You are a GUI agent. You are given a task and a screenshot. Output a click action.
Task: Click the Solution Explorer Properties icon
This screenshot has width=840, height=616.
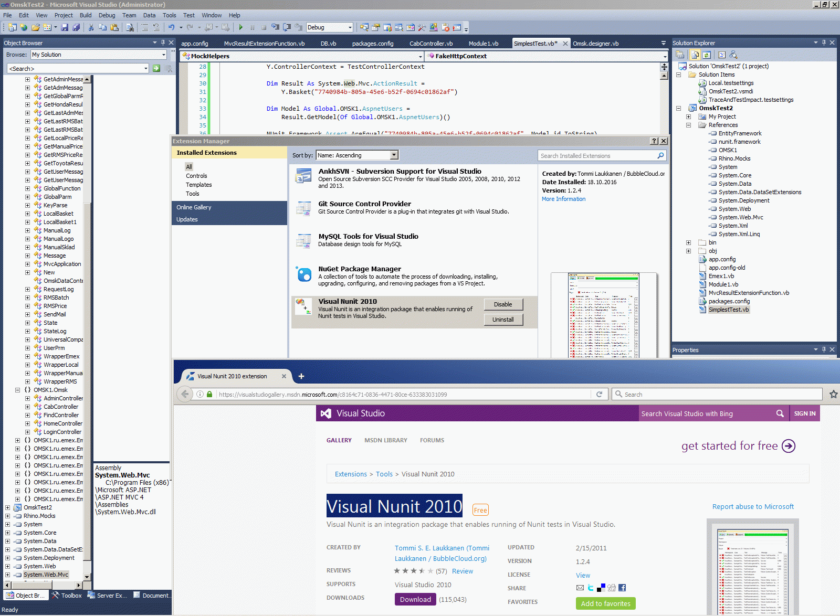pyautogui.click(x=680, y=55)
